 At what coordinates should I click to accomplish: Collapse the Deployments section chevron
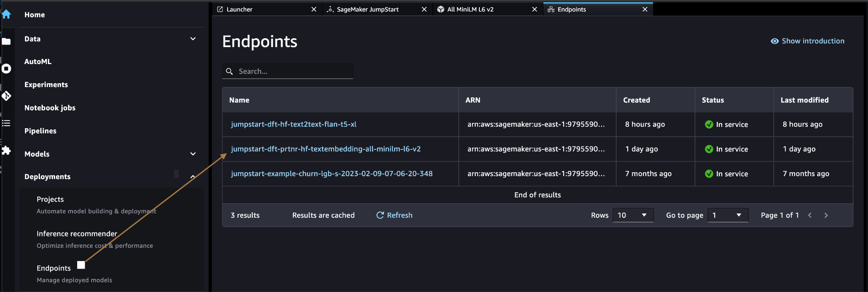[193, 177]
